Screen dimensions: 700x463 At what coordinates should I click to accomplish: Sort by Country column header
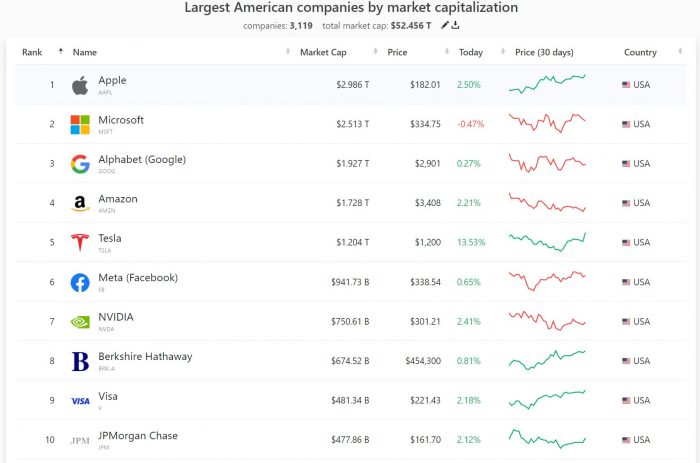click(x=640, y=52)
